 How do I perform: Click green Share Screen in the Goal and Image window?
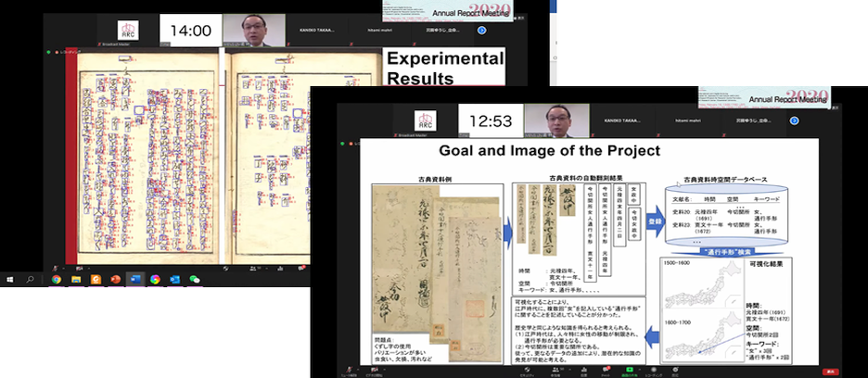tap(630, 371)
